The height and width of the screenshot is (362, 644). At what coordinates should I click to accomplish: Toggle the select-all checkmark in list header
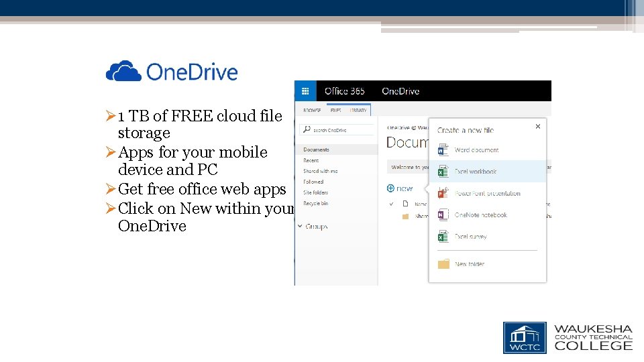tap(391, 204)
